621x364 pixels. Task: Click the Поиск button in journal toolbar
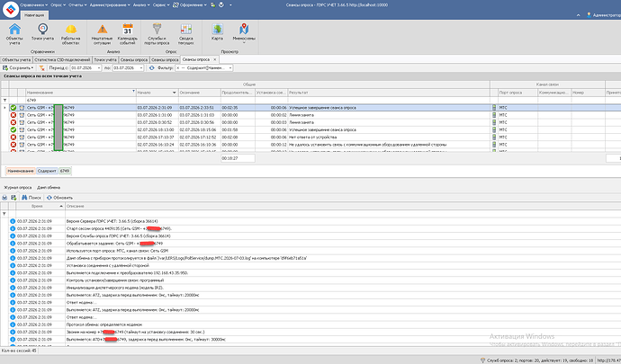pos(31,198)
